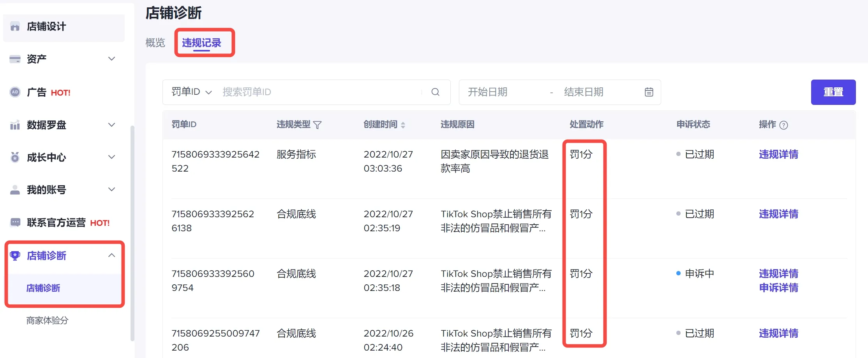
Task: Switch to the 概览 tab
Action: click(155, 43)
